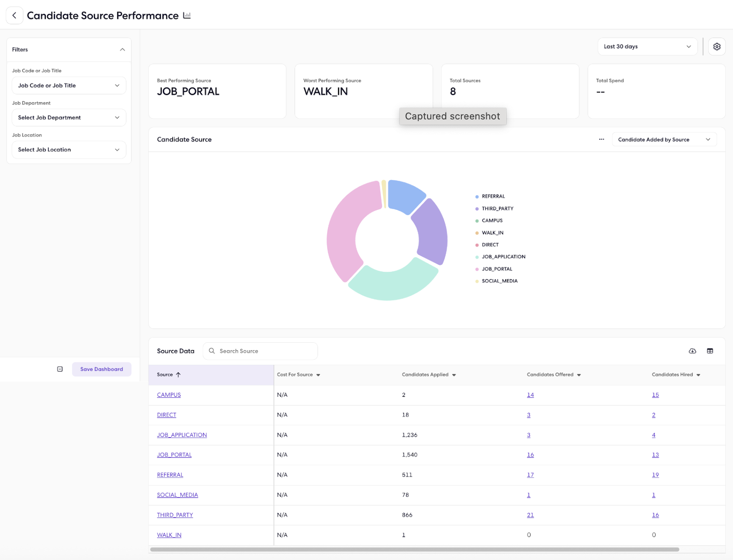The image size is (733, 560).
Task: Toggle JOB_PORTAL legend entry visibility
Action: (x=497, y=269)
